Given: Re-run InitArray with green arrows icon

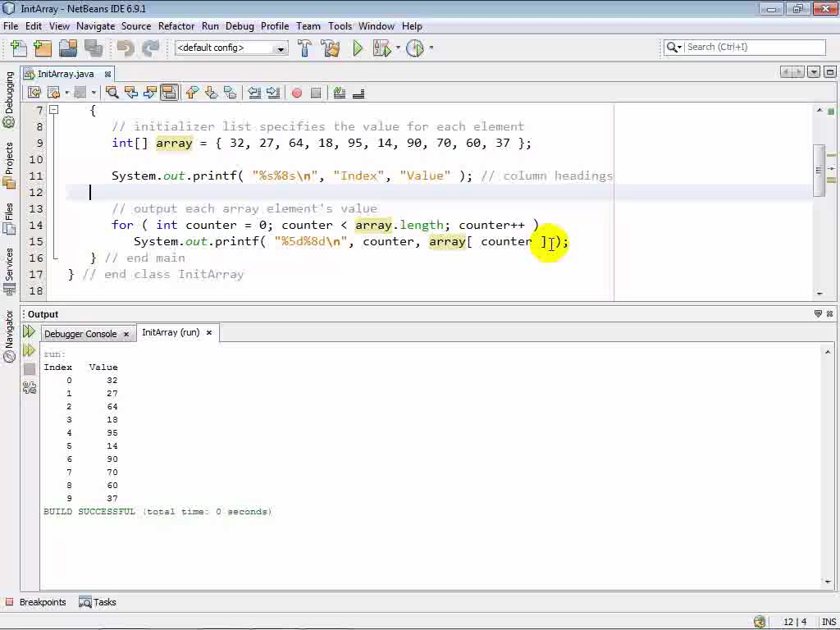Looking at the screenshot, I should coord(29,331).
